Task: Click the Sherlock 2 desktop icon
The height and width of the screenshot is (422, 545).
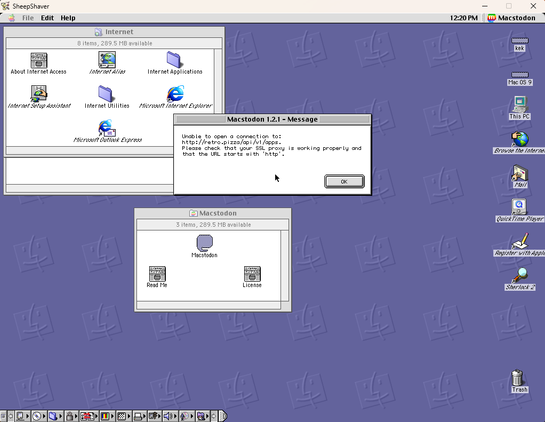Action: click(520, 275)
